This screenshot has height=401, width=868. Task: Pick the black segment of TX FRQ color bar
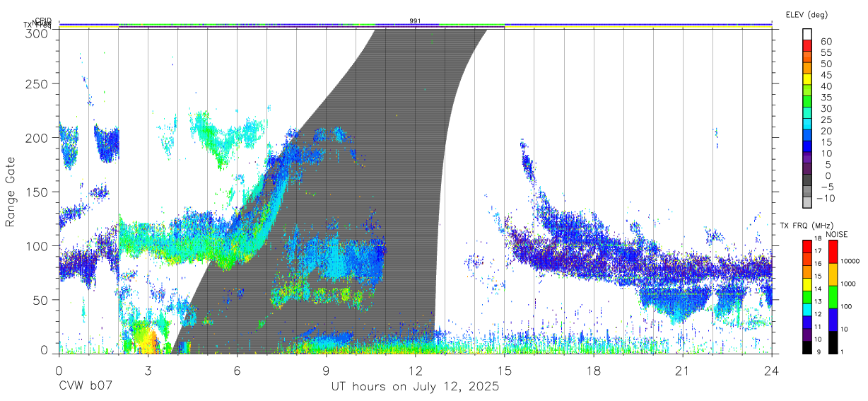(807, 347)
